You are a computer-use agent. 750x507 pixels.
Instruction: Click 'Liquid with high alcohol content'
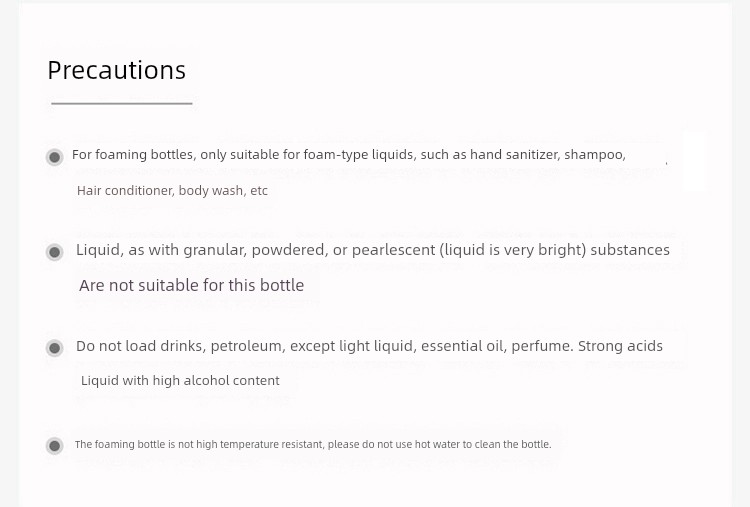click(180, 381)
